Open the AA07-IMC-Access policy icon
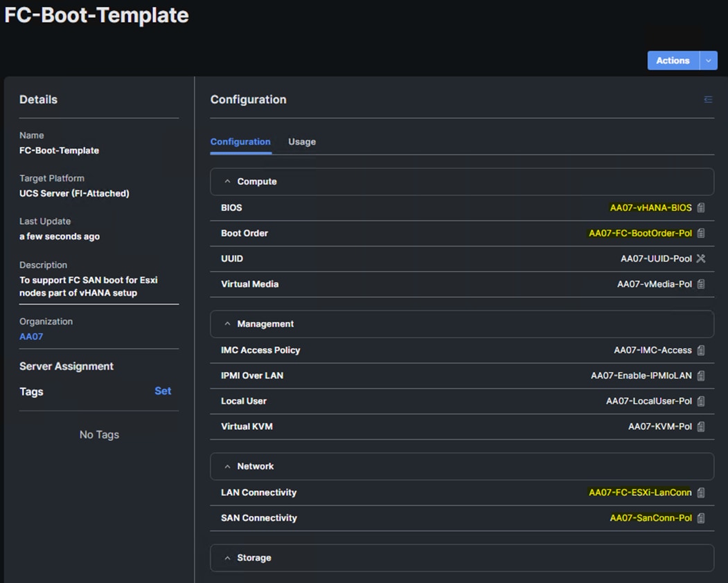 [701, 350]
